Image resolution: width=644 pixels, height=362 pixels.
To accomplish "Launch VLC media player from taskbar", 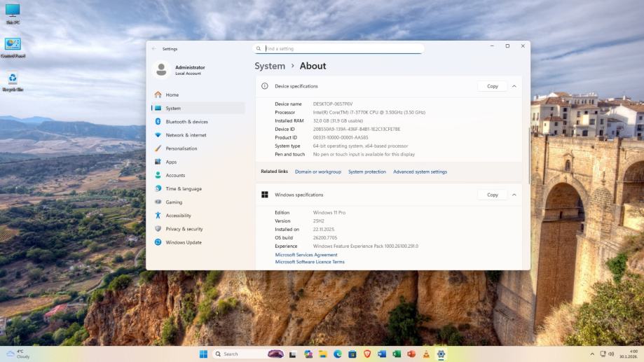I will (x=426, y=354).
